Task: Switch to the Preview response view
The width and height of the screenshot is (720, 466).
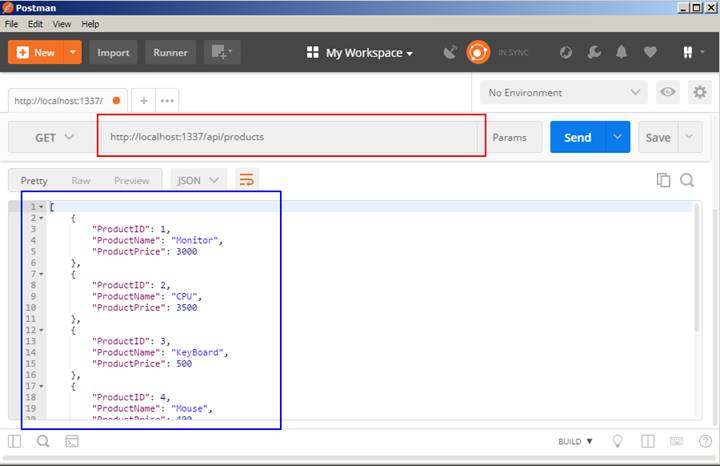Action: [x=132, y=180]
